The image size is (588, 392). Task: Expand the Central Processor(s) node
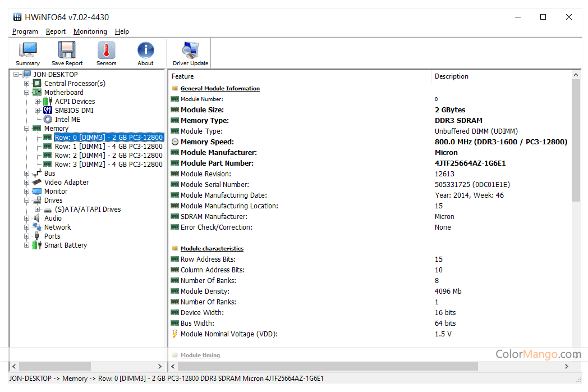tap(27, 83)
